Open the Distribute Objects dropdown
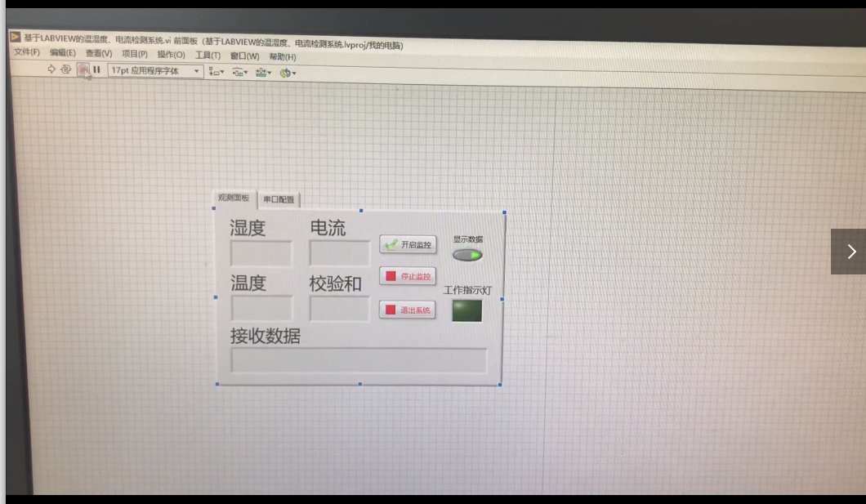The image size is (866, 504). [x=239, y=73]
